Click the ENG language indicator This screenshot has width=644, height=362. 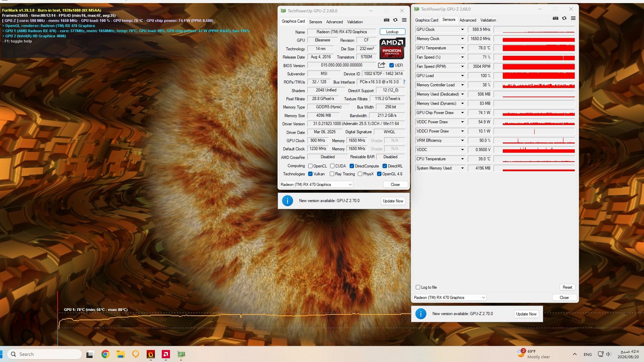click(587, 354)
